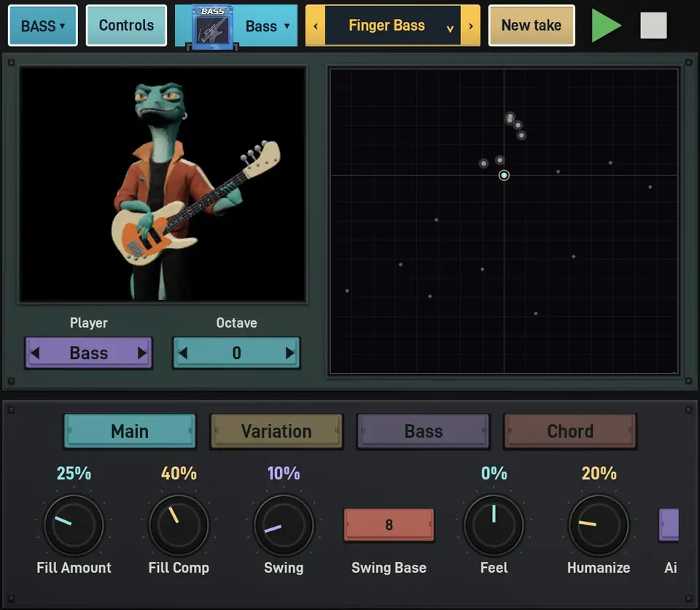The image size is (700, 610).
Task: Click the green play button
Action: tap(606, 26)
